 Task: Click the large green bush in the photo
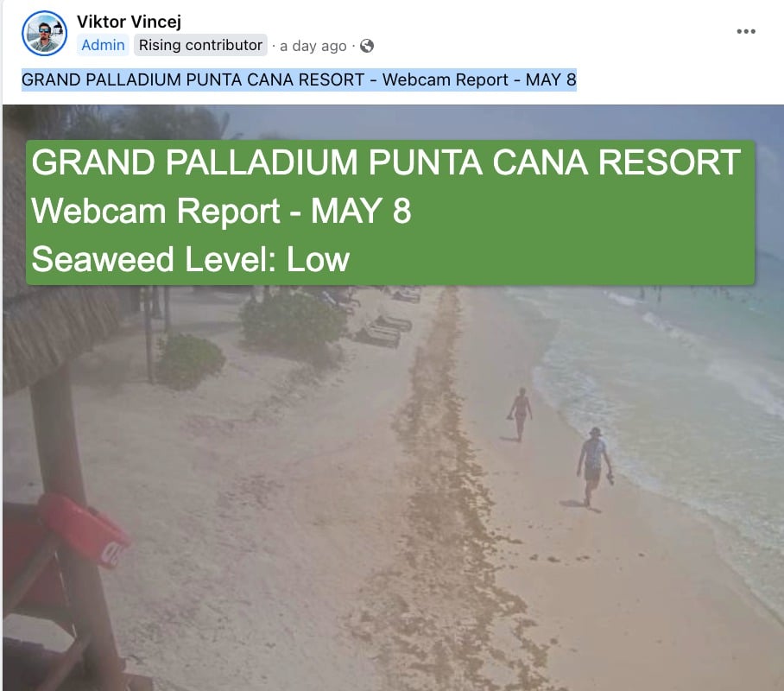point(293,320)
